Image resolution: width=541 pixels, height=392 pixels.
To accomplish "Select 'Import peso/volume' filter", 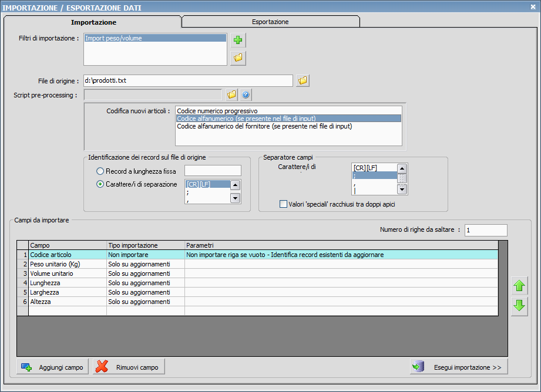I will (155, 38).
